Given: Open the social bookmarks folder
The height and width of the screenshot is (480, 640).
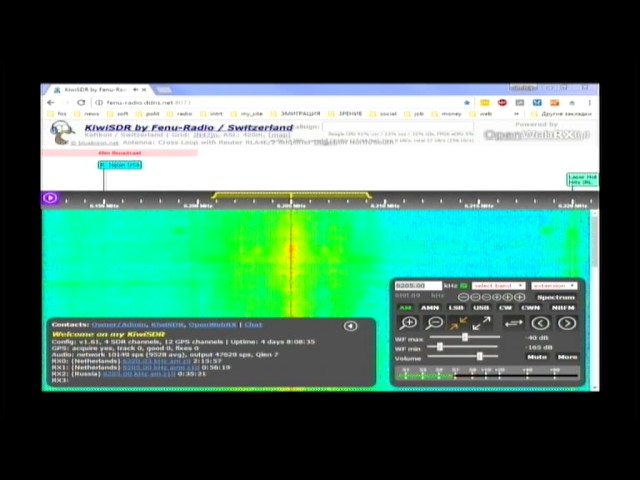Looking at the screenshot, I should click(x=384, y=114).
